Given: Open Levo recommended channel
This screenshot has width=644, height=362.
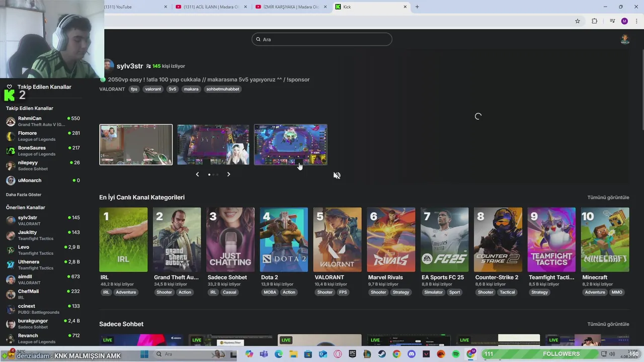Looking at the screenshot, I should (x=43, y=250).
